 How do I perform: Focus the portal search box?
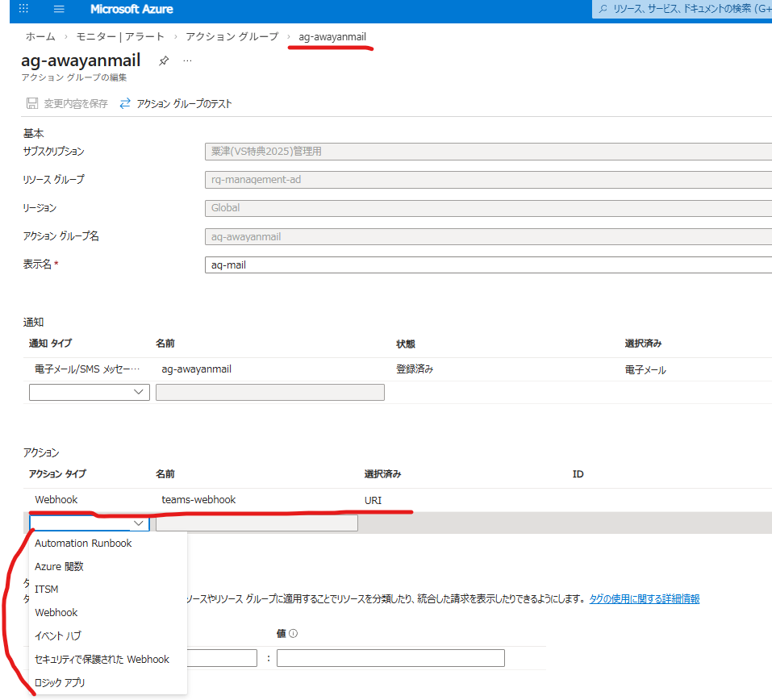point(682,9)
